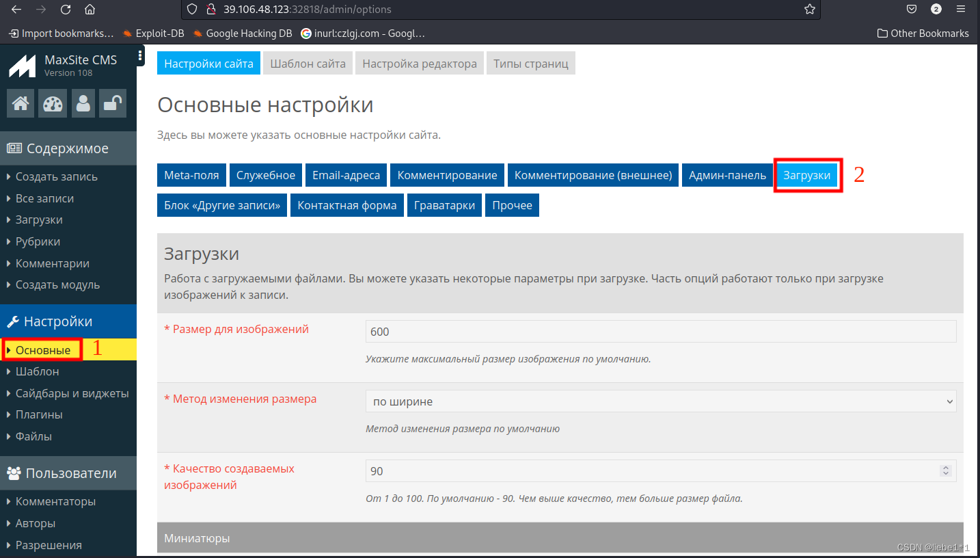
Task: Open the Import bookmarks item
Action: click(x=61, y=33)
